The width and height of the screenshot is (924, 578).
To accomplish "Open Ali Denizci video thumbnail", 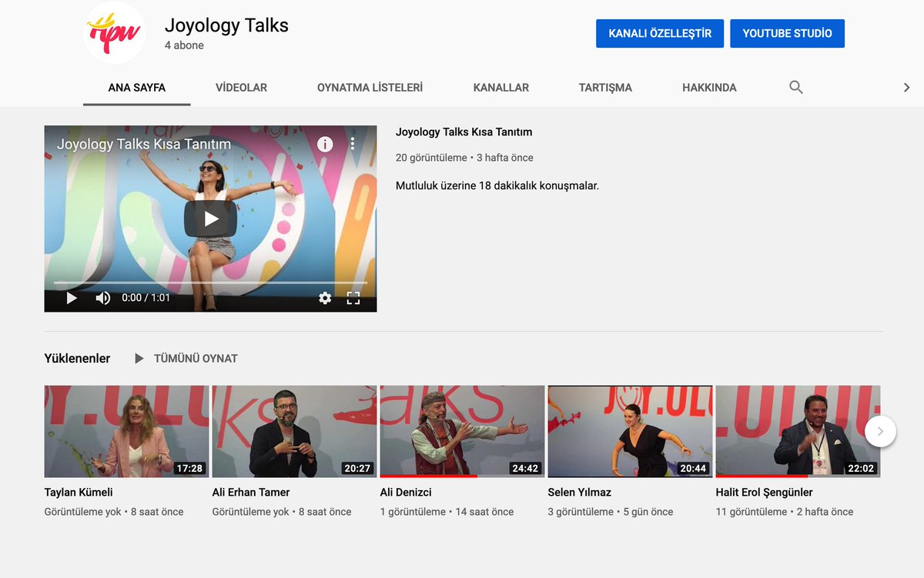I will [x=462, y=432].
